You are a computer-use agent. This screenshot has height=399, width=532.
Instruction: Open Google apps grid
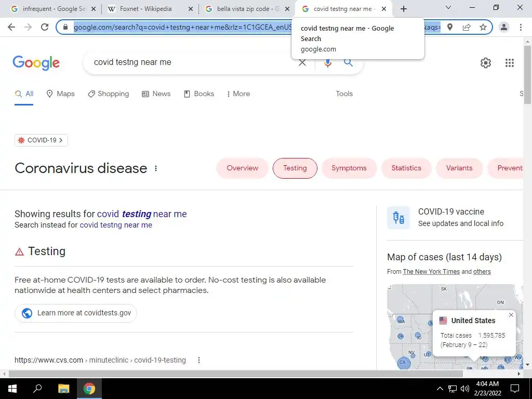[x=509, y=63]
